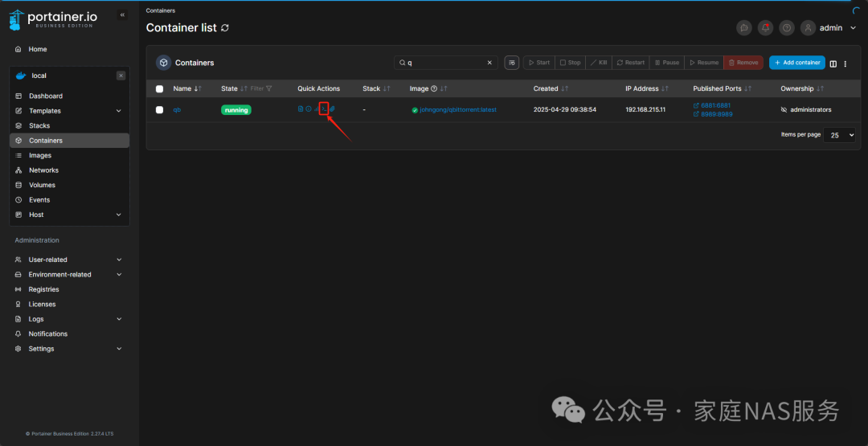The width and height of the screenshot is (868, 446).
Task: Open the help question-mark icon
Action: tap(786, 27)
